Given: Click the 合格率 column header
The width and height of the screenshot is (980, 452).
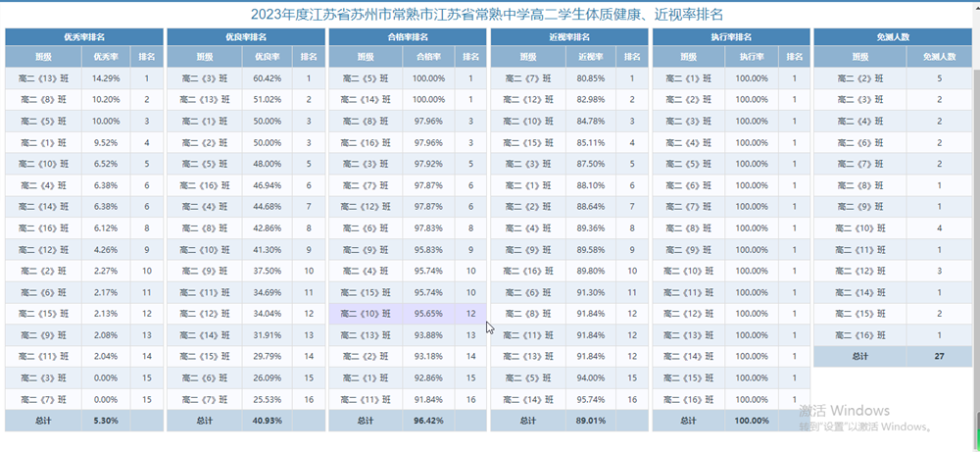Looking at the screenshot, I should pos(429,57).
